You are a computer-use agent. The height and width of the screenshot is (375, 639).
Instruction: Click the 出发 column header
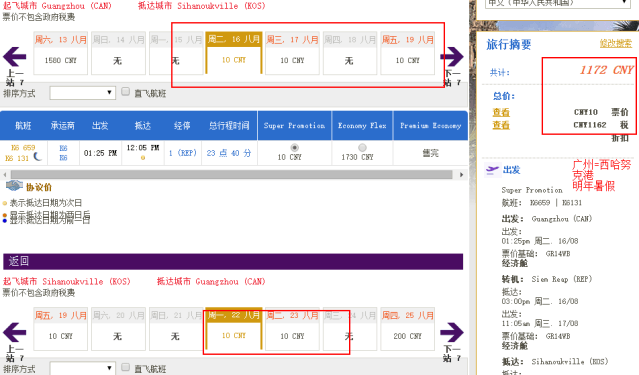click(100, 126)
